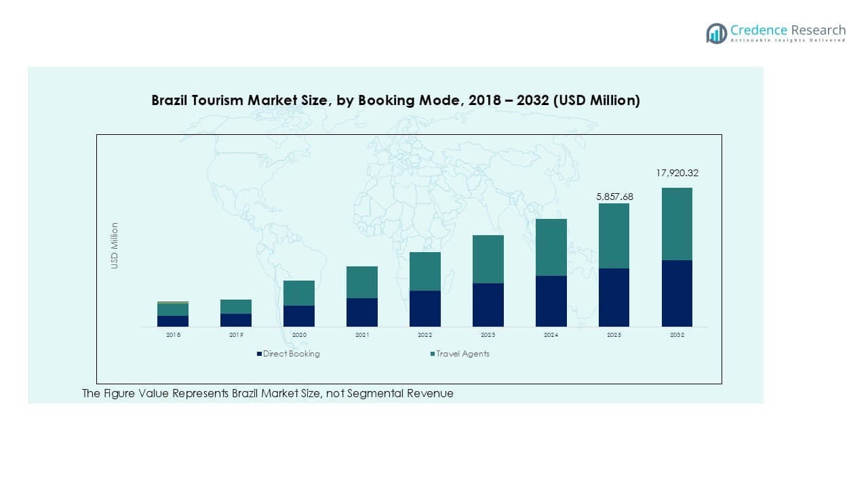Click the dark blue segment of 2024 bar
Viewport: 868px width, 488px height.
coord(551,301)
